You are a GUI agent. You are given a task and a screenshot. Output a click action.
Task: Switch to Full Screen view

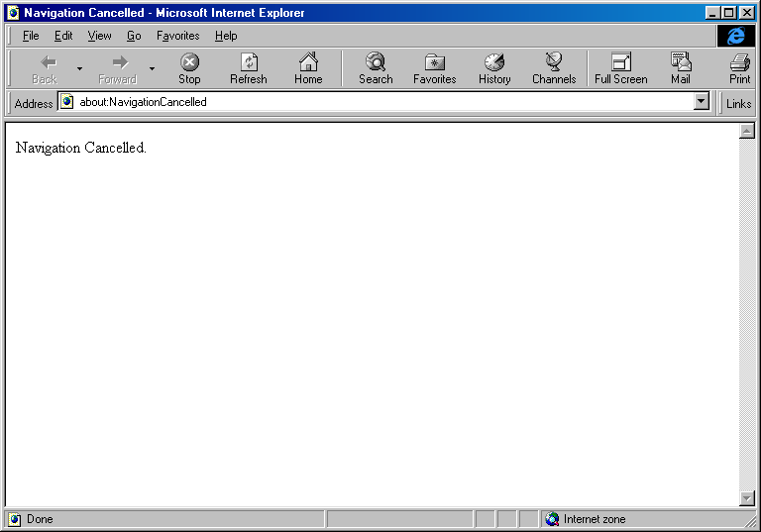(621, 68)
